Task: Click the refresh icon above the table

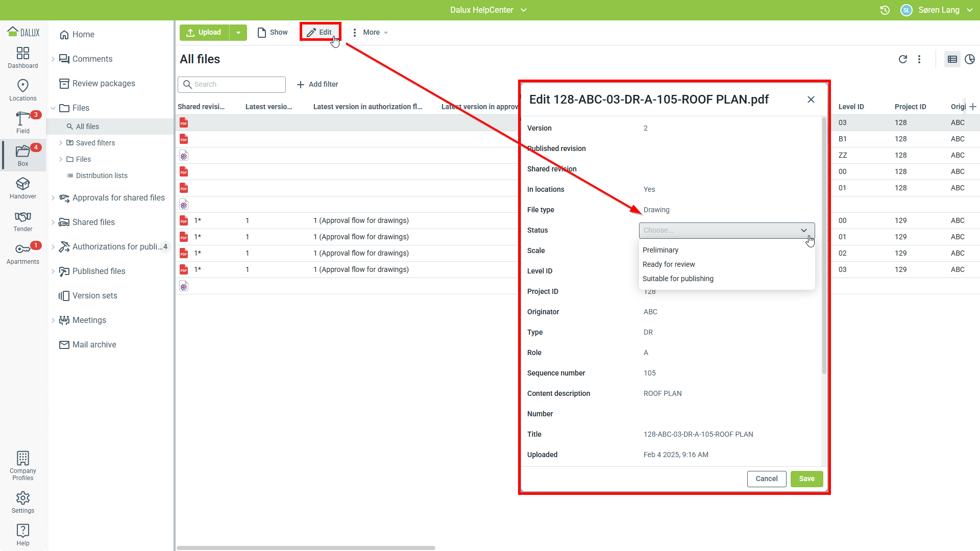Action: tap(902, 59)
